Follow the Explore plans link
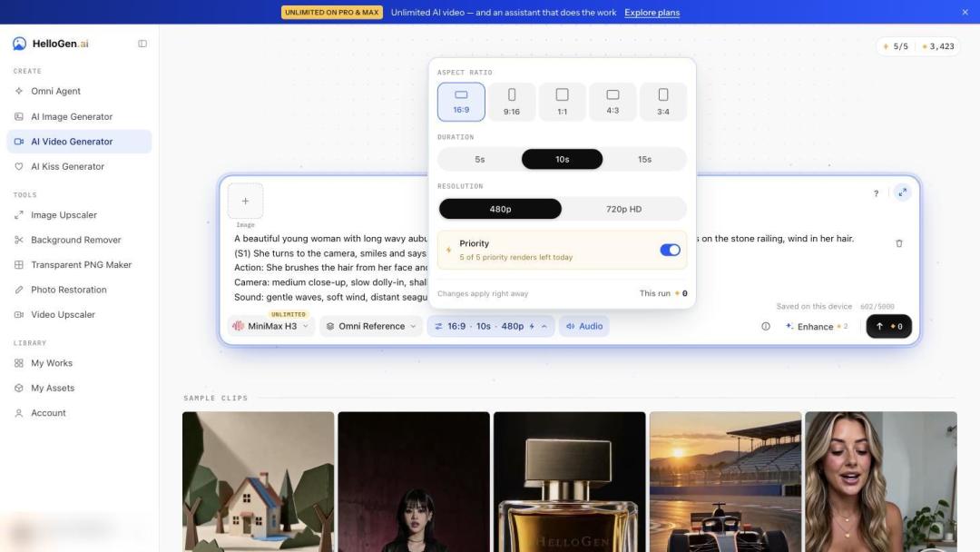The width and height of the screenshot is (980, 552). pyautogui.click(x=652, y=13)
